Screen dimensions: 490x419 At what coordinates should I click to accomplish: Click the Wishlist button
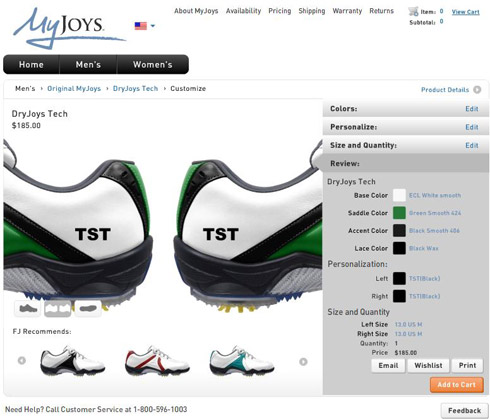(x=428, y=366)
